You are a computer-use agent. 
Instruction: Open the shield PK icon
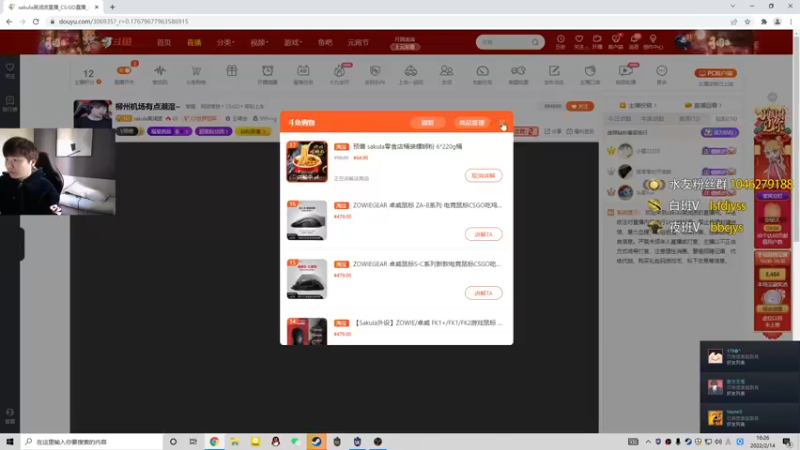pyautogui.click(x=375, y=71)
